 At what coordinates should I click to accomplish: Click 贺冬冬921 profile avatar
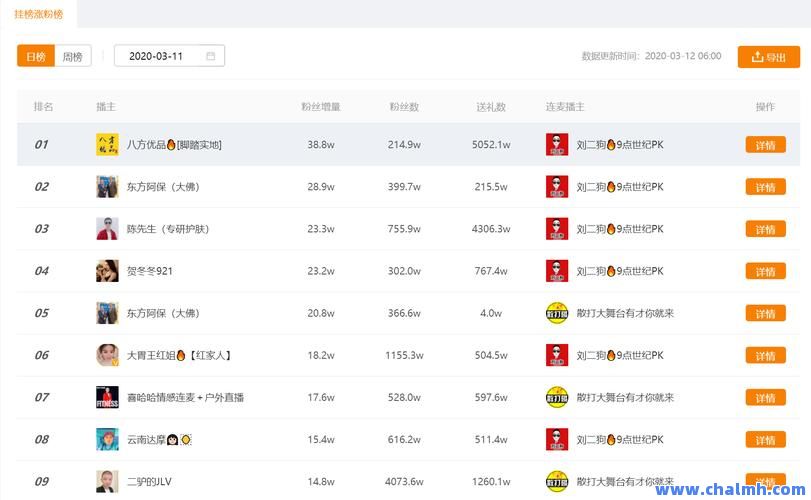(107, 271)
